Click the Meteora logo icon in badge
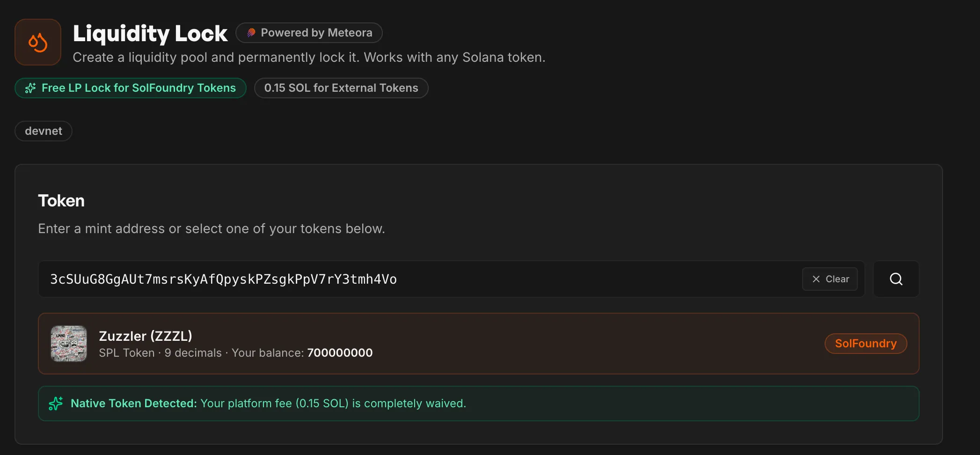This screenshot has height=455, width=980. coord(251,33)
